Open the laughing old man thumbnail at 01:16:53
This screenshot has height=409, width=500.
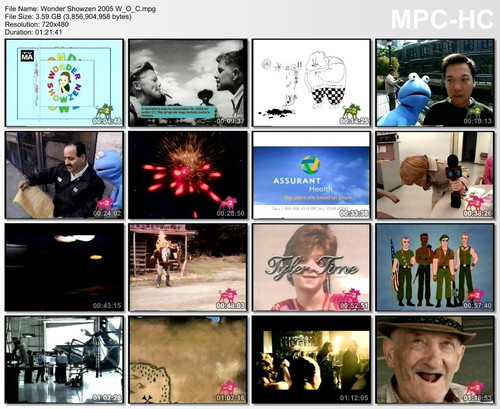[x=435, y=360]
